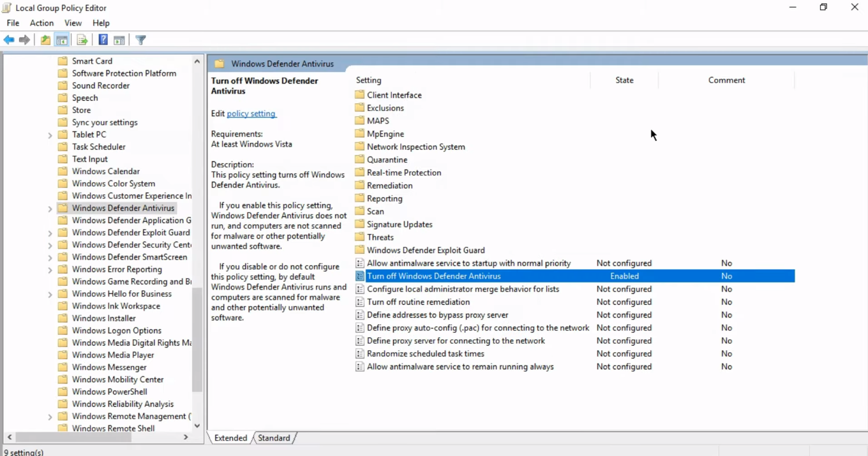Select Windows Logon Options in the tree
Image resolution: width=868 pixels, height=456 pixels.
(116, 331)
